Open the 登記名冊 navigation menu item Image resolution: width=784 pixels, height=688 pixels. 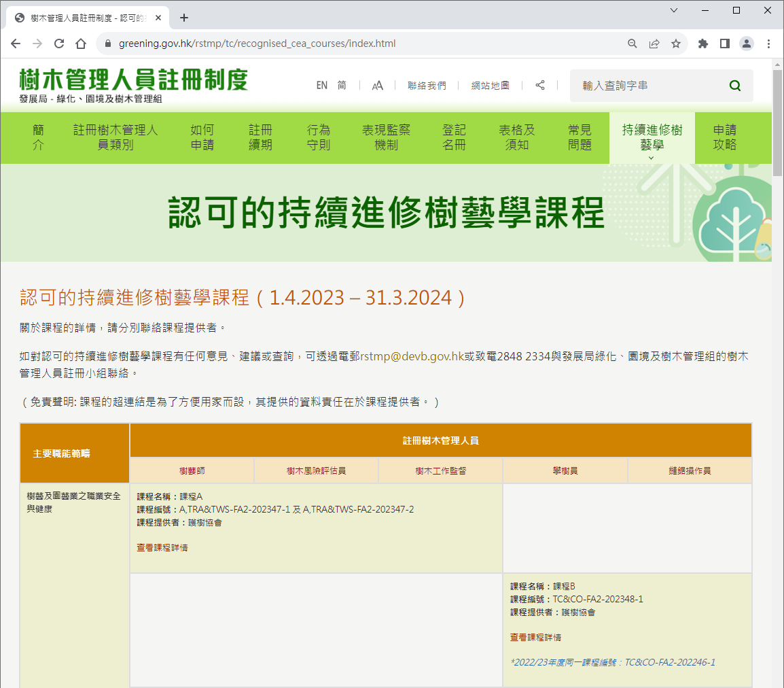click(454, 137)
